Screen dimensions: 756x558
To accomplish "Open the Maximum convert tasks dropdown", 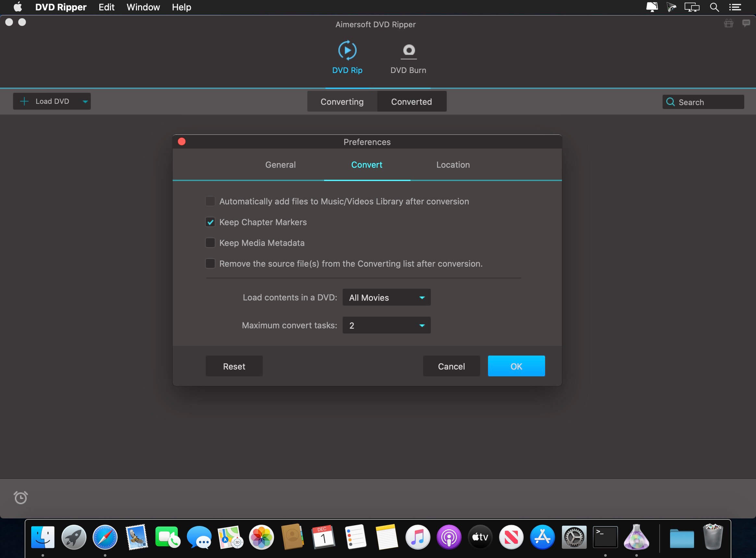I will coord(386,325).
